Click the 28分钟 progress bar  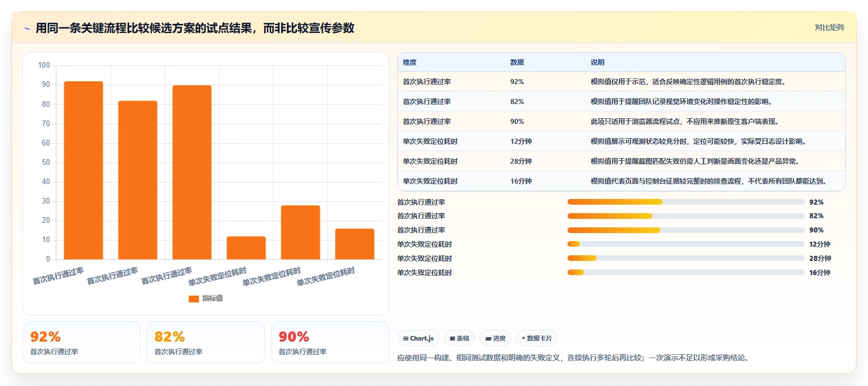[686, 259]
